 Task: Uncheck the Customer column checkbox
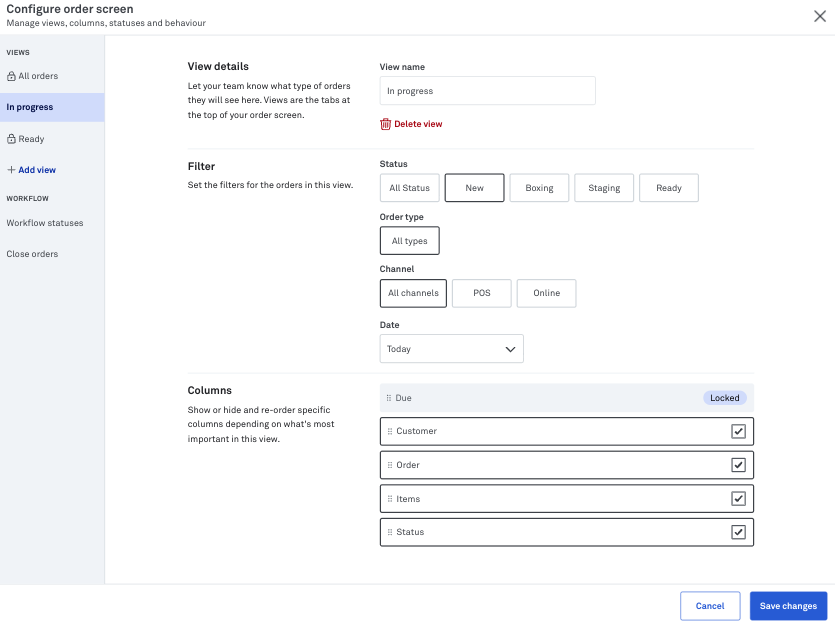click(738, 431)
